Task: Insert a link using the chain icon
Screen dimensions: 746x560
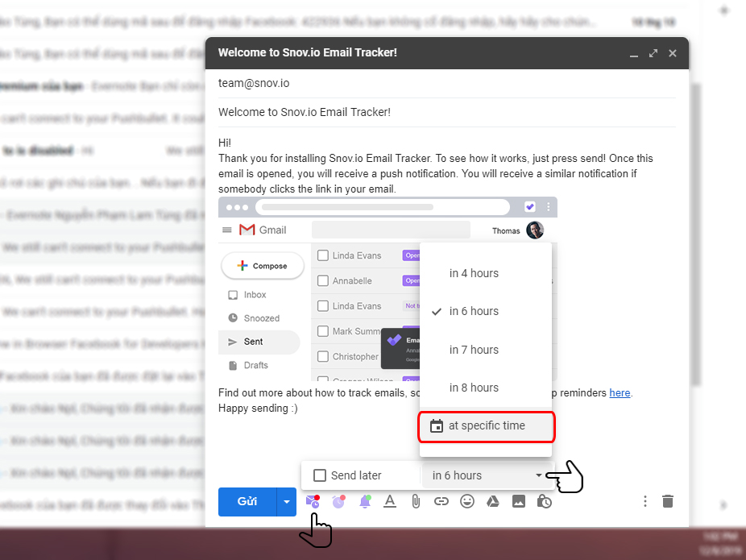Action: 441,501
